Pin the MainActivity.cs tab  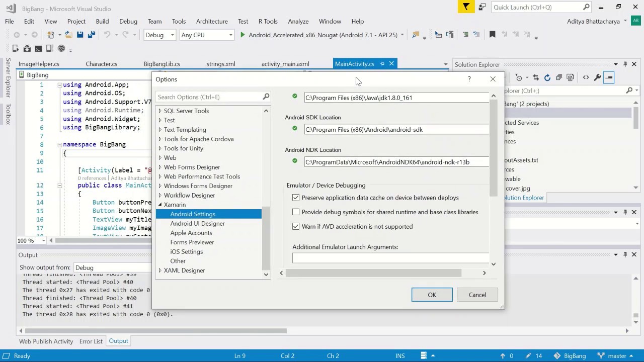click(382, 64)
